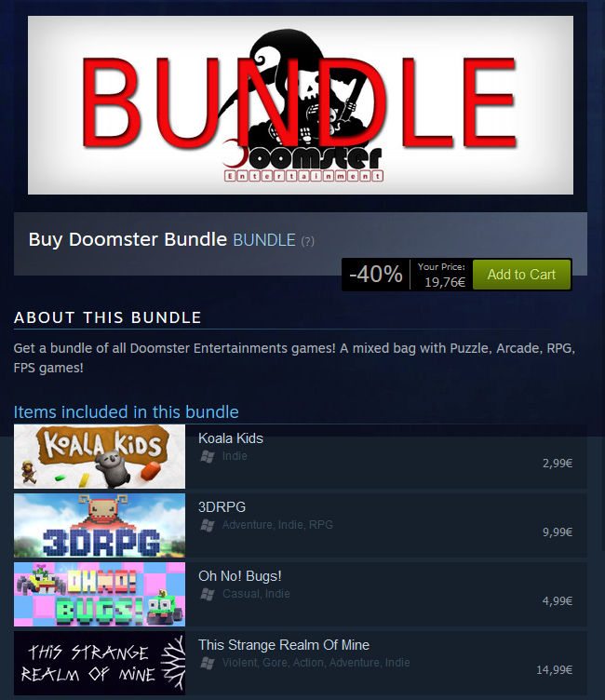Click the 2,99€ Koala Kids price
This screenshot has width=605, height=700.
tap(558, 464)
